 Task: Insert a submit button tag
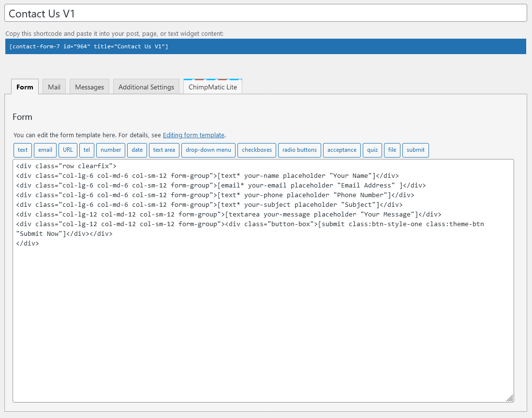415,150
